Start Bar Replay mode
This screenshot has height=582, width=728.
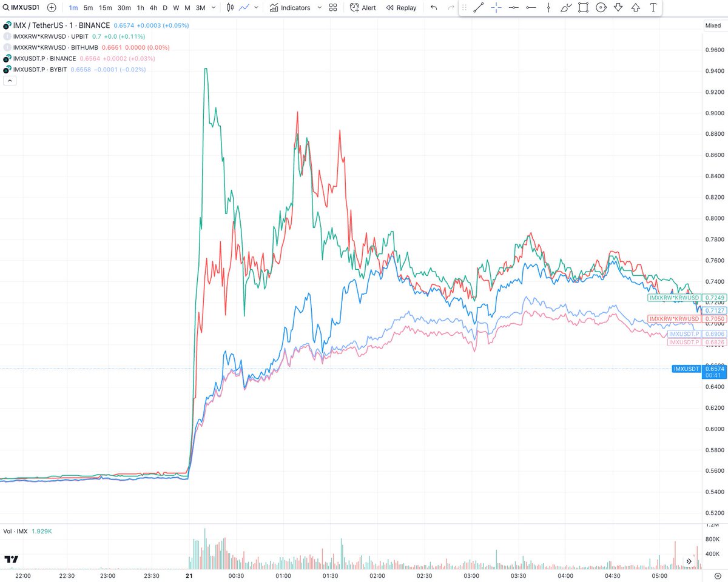coord(400,8)
